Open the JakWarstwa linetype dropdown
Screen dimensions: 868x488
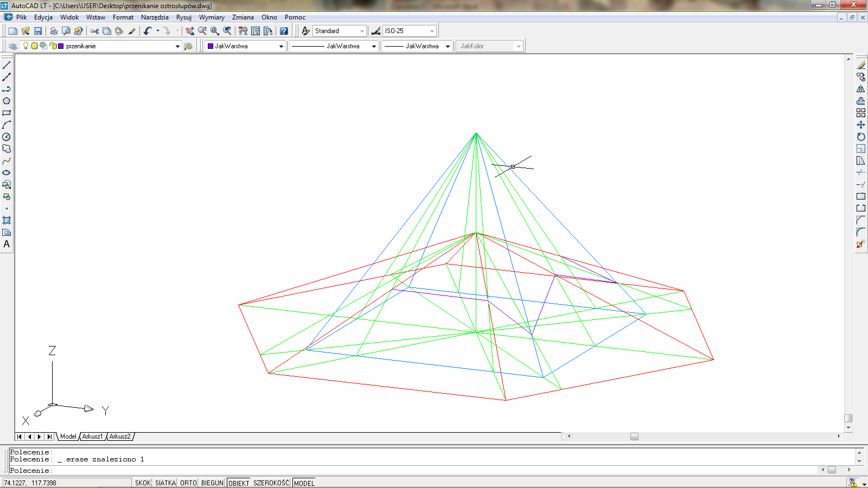click(x=374, y=46)
